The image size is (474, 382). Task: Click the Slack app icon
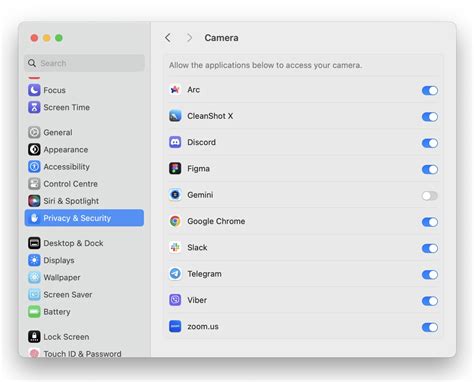[175, 248]
